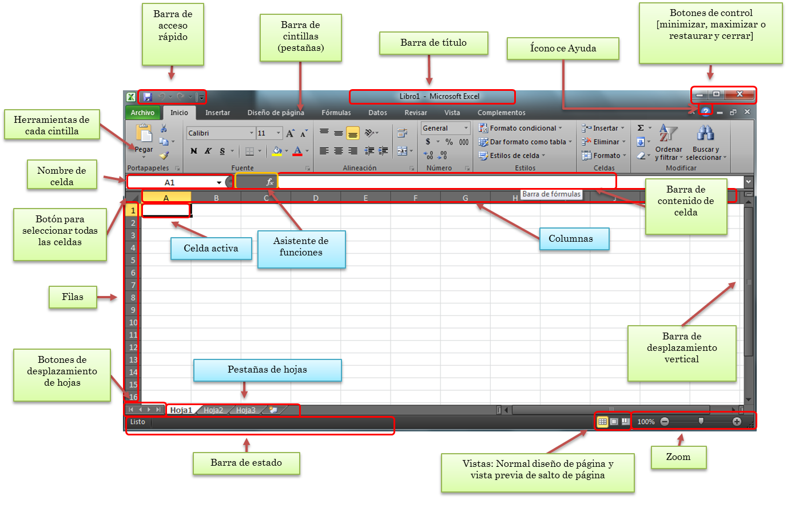Switch to the Vista previa de salto view toggle
Screen dimensions: 787x532
click(x=625, y=421)
